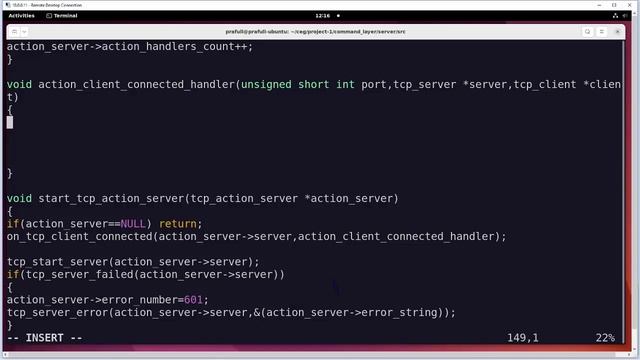Click the 'if(action_server==NULL)' condition
Image resolution: width=640 pixels, height=360 pixels.
click(x=79, y=224)
